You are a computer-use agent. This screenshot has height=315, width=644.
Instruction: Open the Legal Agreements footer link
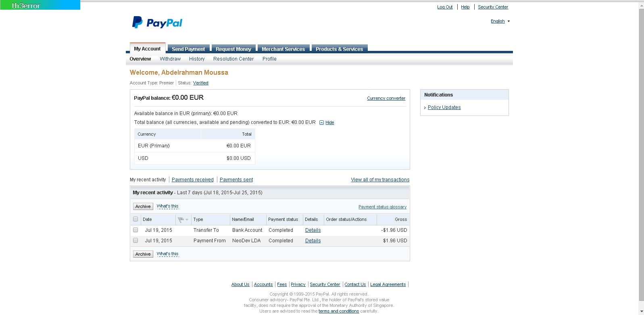click(388, 284)
